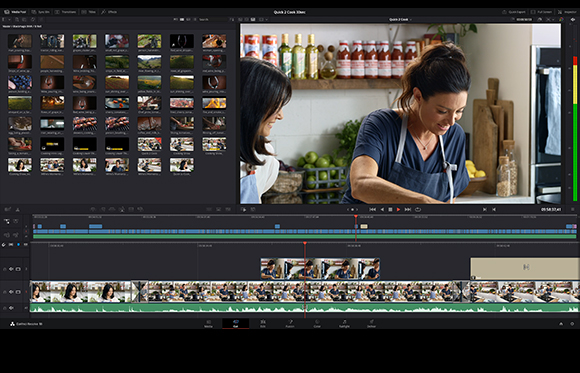Click the Place On Top icon
Viewport: 580px width, 373px height.
[x=131, y=209]
